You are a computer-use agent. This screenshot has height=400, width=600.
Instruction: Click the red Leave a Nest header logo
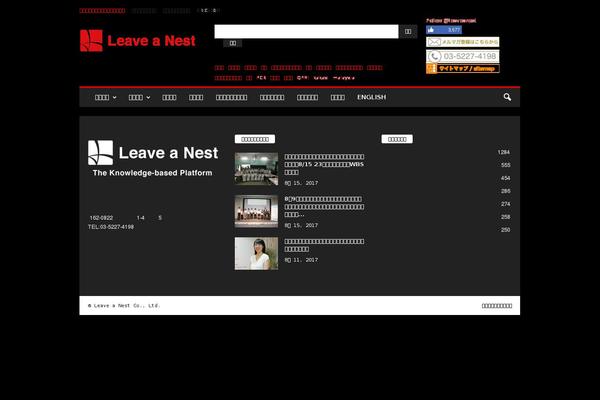pos(138,41)
